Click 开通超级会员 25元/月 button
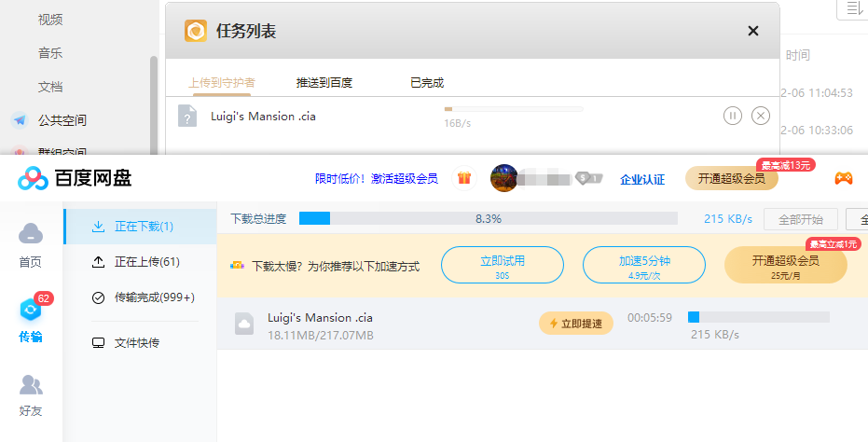868x442 pixels. pyautogui.click(x=786, y=265)
